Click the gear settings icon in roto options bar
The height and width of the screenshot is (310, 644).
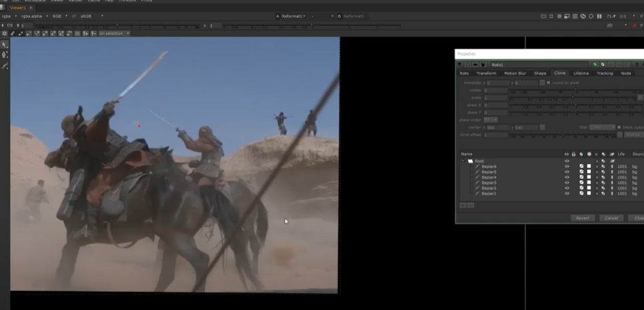5,33
